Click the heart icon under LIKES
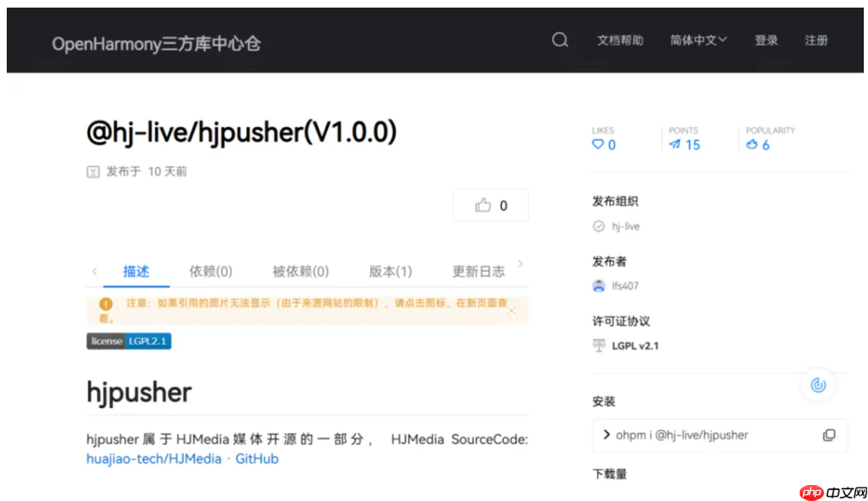Image resolution: width=868 pixels, height=501 pixels. (597, 145)
